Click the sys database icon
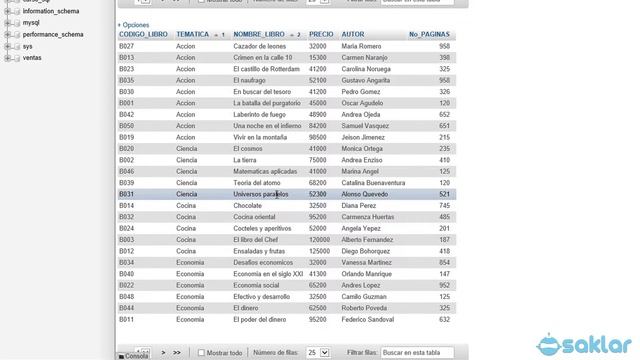 pyautogui.click(x=17, y=47)
